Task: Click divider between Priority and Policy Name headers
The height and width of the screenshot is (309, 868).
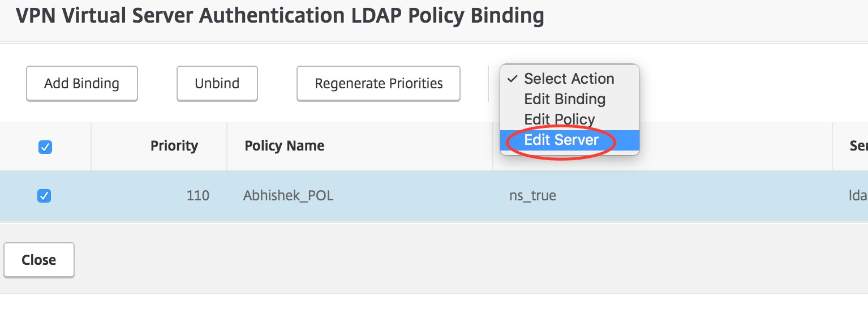Action: point(227,146)
